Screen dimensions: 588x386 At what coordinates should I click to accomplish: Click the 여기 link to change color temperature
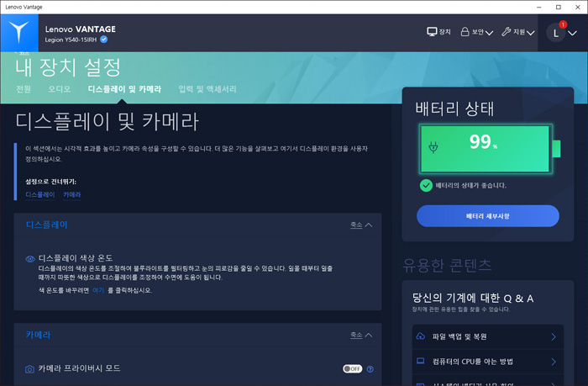point(98,290)
